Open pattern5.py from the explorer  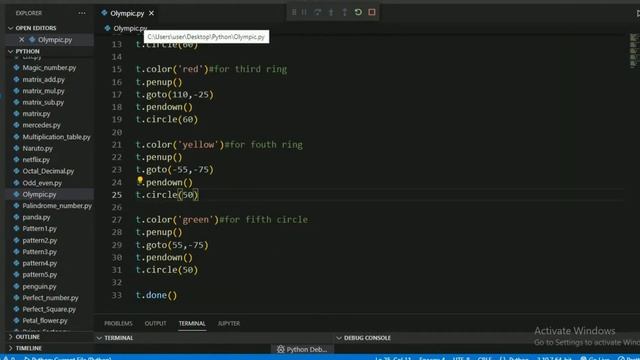(40, 275)
